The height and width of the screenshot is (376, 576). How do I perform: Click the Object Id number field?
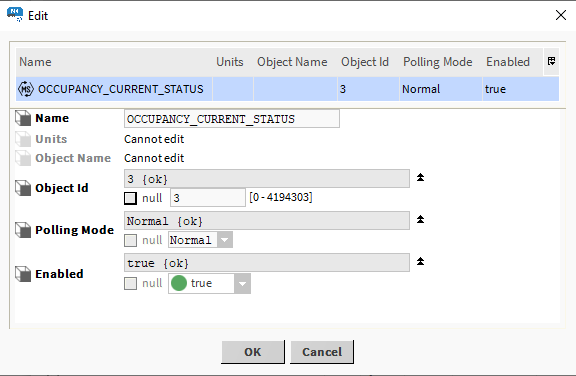pyautogui.click(x=208, y=198)
